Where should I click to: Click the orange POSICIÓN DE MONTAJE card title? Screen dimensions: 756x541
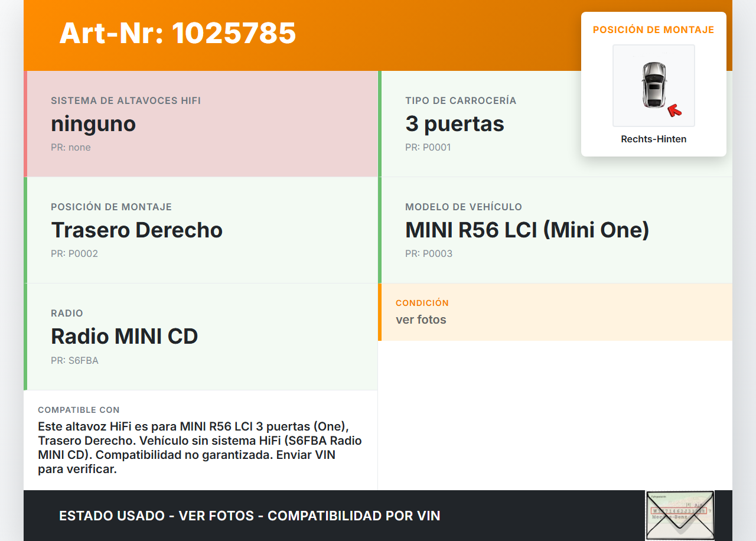(654, 30)
